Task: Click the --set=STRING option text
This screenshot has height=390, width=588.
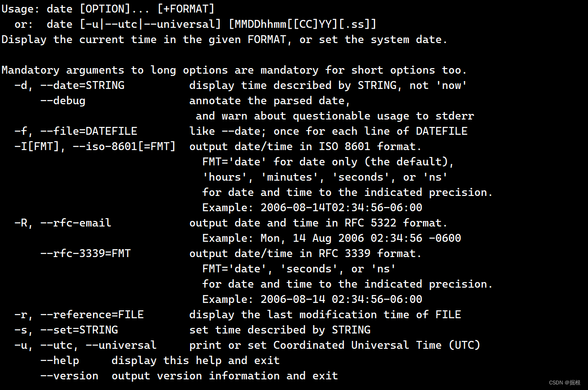Action: [79, 330]
